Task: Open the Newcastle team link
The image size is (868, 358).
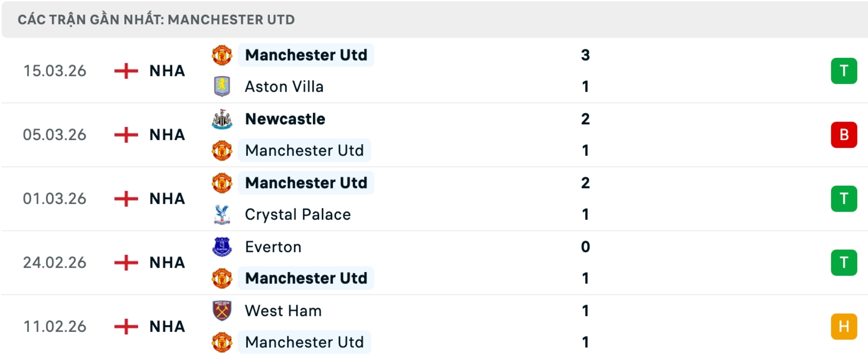Action: tap(285, 119)
